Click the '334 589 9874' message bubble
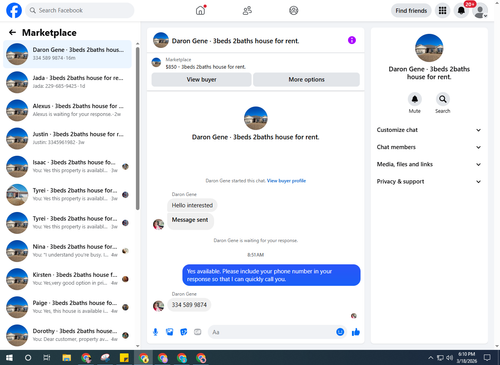The image size is (500, 365). pos(189,305)
